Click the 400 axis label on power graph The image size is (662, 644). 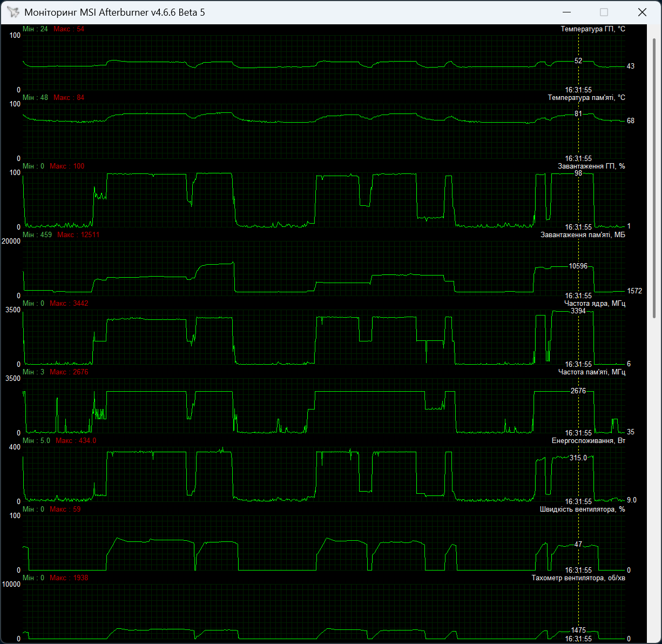tap(15, 447)
